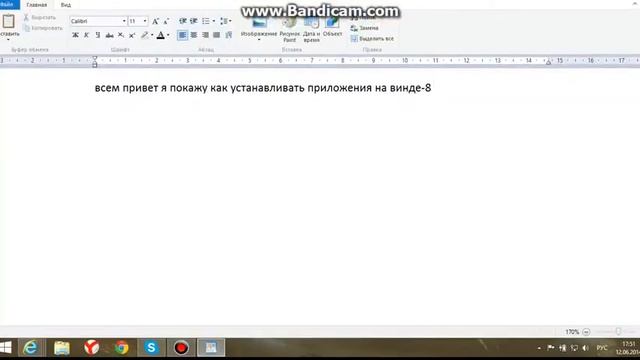This screenshot has height=360, width=640.
Task: Increase font size with grow font icon
Action: point(155,21)
